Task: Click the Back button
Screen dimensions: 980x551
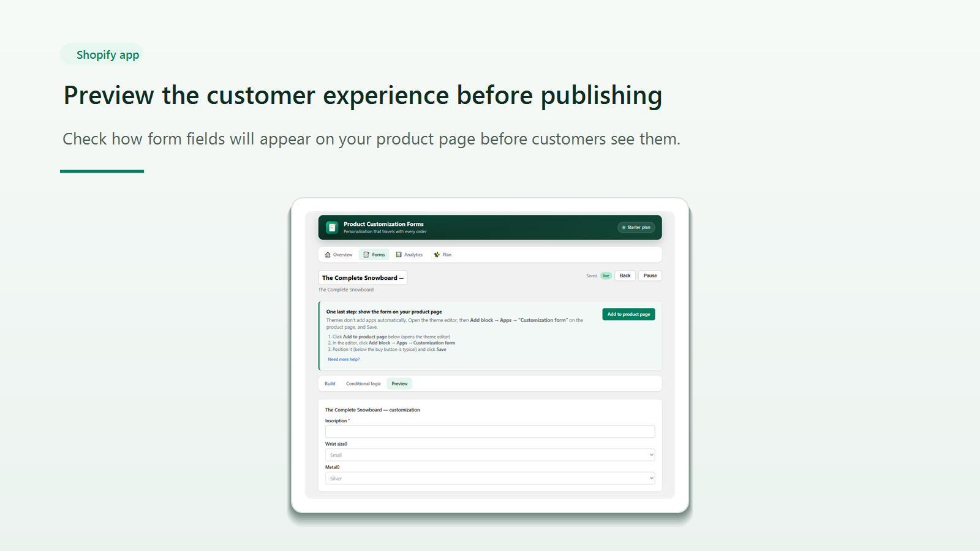Action: 625,275
